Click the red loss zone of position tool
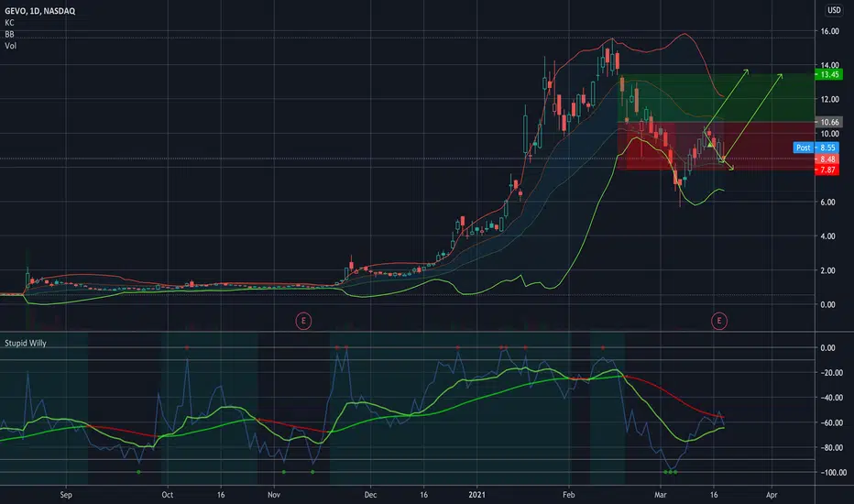 (716, 146)
